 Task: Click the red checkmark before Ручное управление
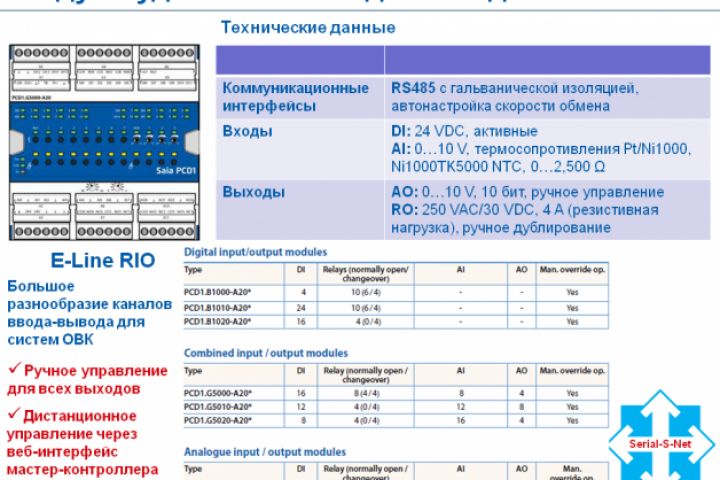click(15, 368)
